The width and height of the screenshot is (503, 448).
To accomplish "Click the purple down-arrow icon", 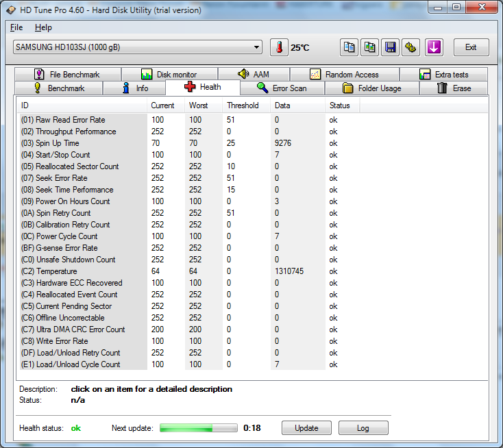I will (x=434, y=47).
